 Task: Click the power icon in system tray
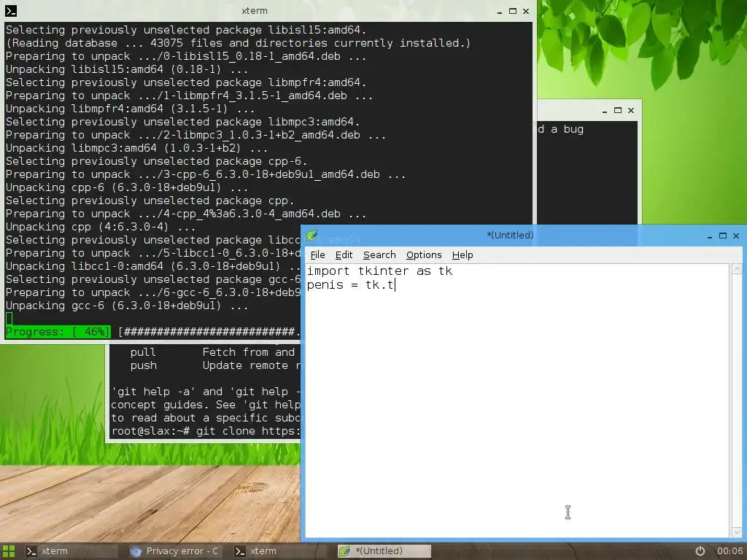click(700, 551)
